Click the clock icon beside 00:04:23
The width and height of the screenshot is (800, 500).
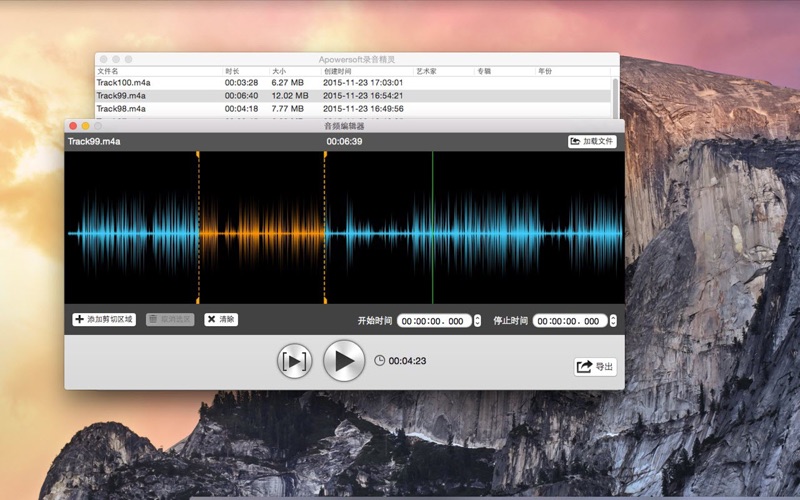click(x=379, y=360)
